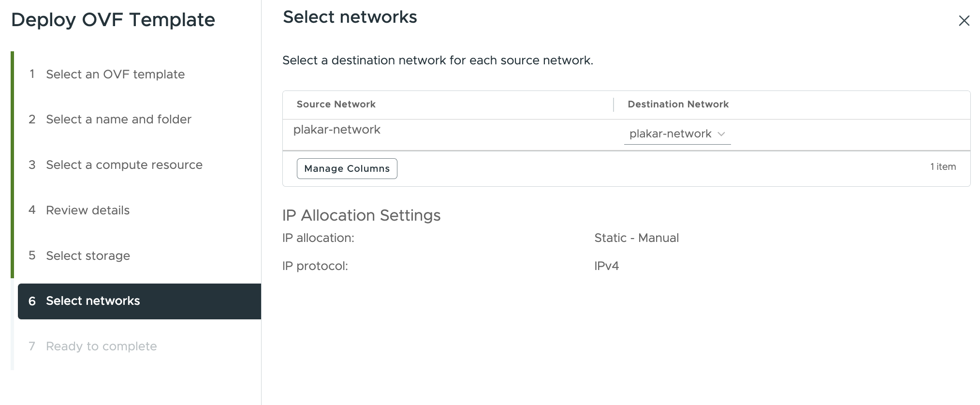Select the plakar-network source row

(x=626, y=135)
